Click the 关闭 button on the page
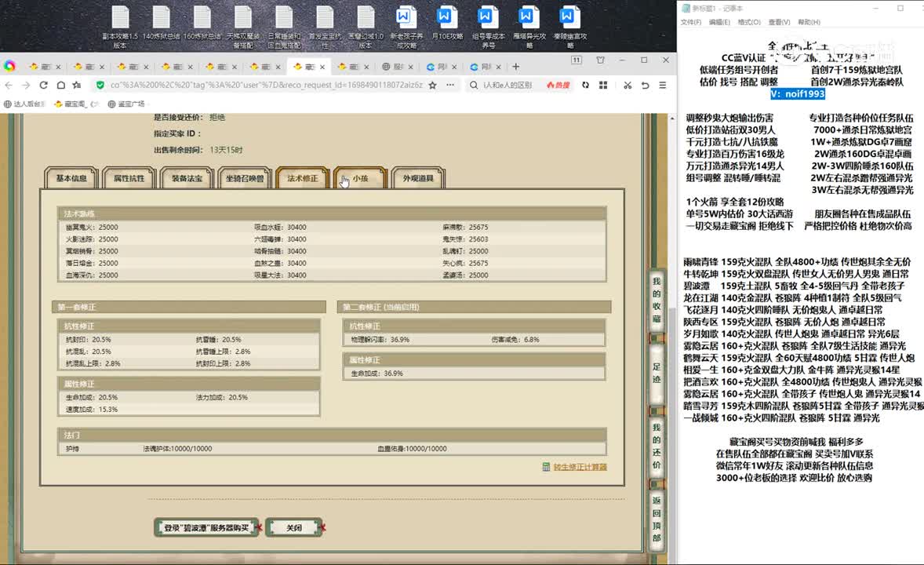The image size is (924, 565). (x=294, y=527)
